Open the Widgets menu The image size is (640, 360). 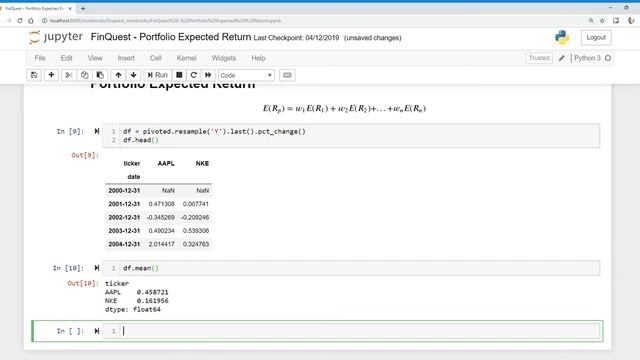tap(224, 58)
